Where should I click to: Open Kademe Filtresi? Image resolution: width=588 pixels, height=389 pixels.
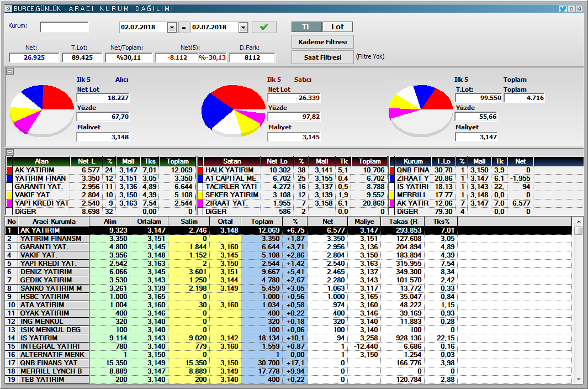(322, 41)
